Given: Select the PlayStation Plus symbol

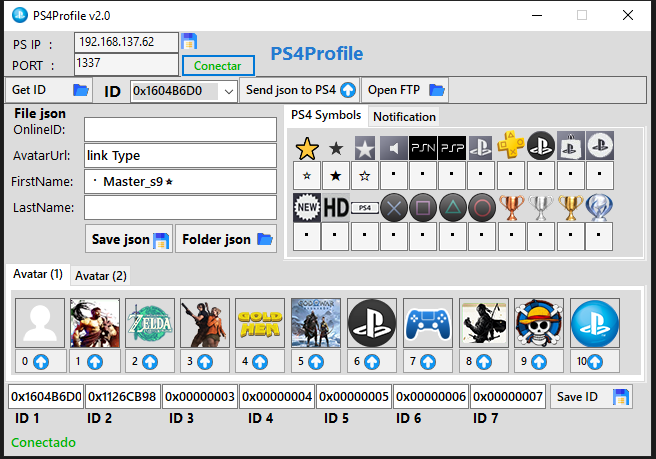Looking at the screenshot, I should pos(511,147).
